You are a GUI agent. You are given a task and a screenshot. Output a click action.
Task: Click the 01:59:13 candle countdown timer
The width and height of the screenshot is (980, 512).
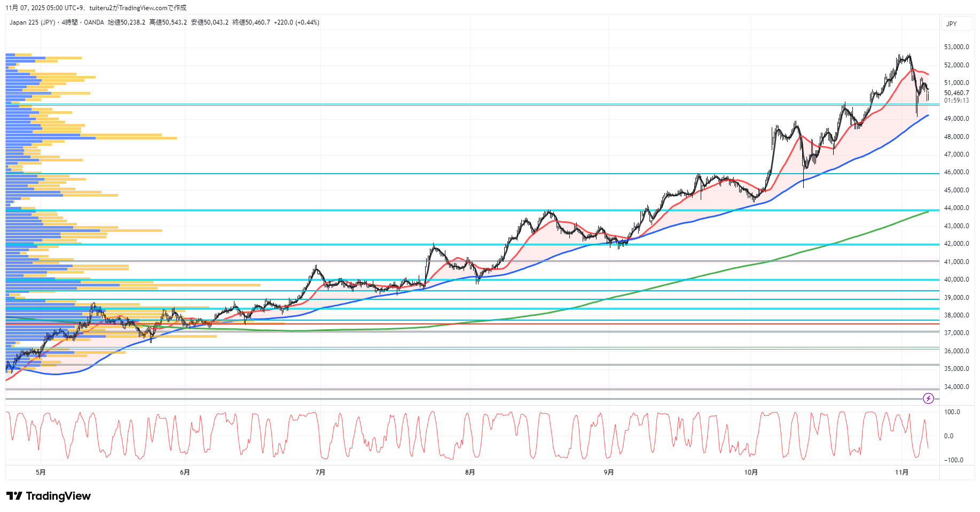coord(956,100)
